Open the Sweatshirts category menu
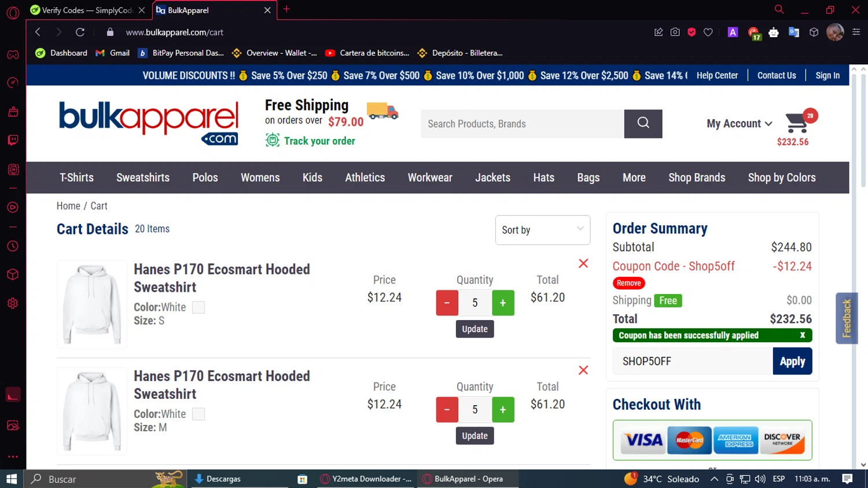Screen dimensions: 868x488 tap(143, 178)
